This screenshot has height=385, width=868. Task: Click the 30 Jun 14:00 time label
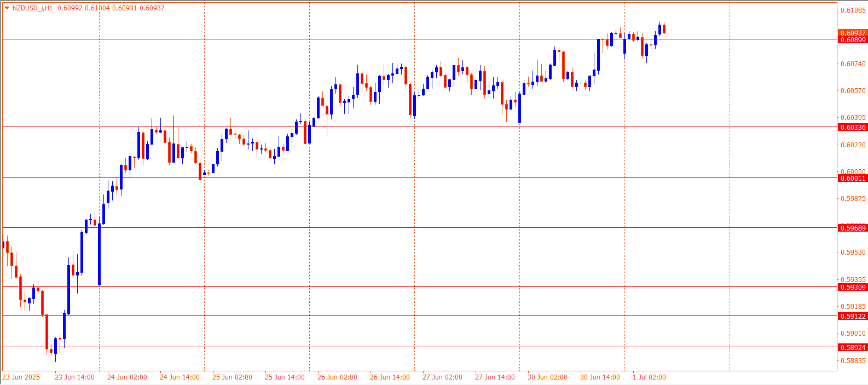click(x=600, y=377)
